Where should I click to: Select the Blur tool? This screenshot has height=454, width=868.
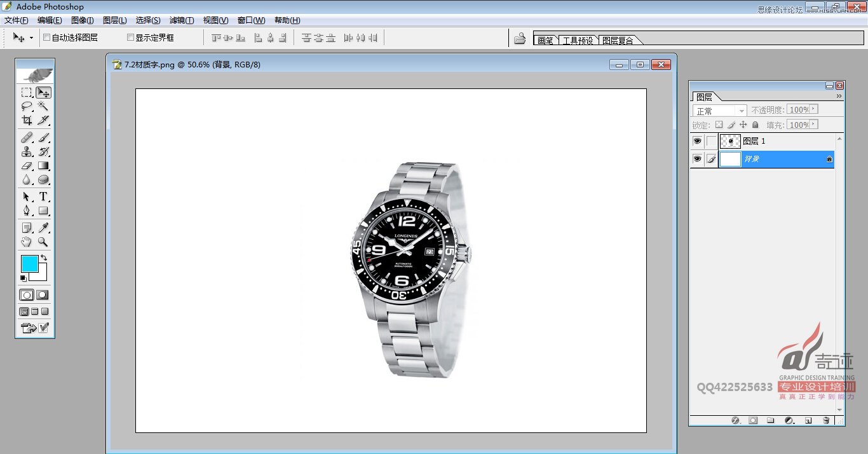[27, 179]
